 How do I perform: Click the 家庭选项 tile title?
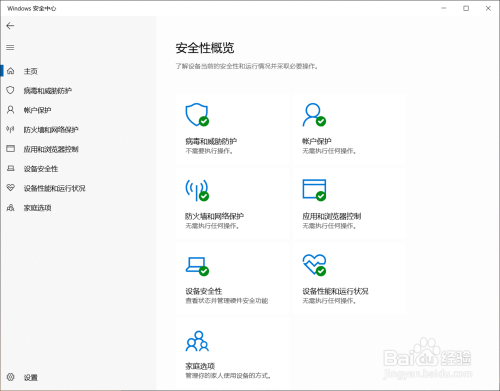click(x=200, y=366)
